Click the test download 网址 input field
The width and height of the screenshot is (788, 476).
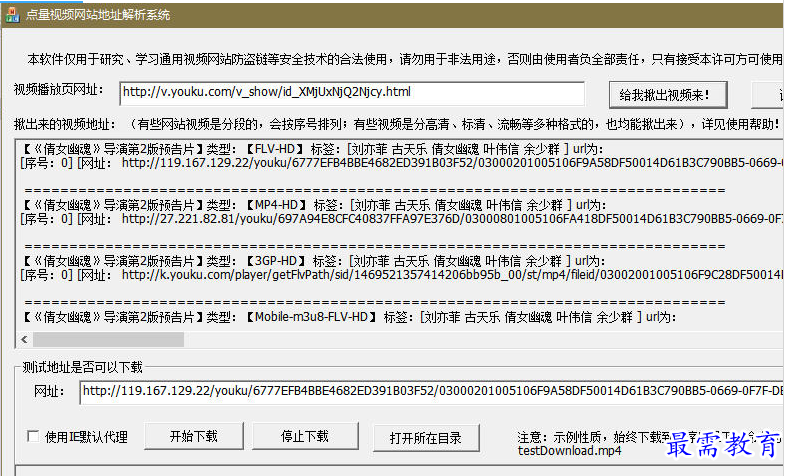431,392
